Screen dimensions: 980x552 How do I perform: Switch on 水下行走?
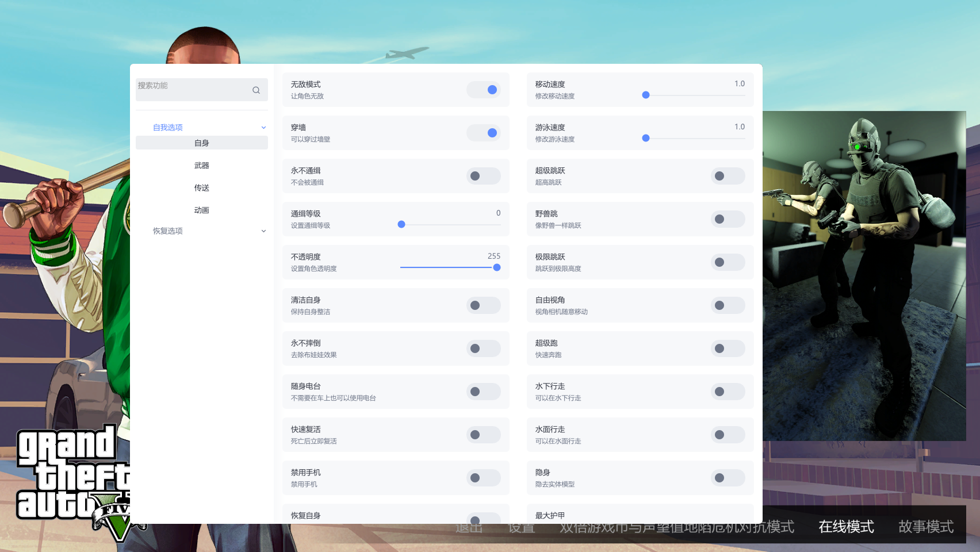(728, 392)
